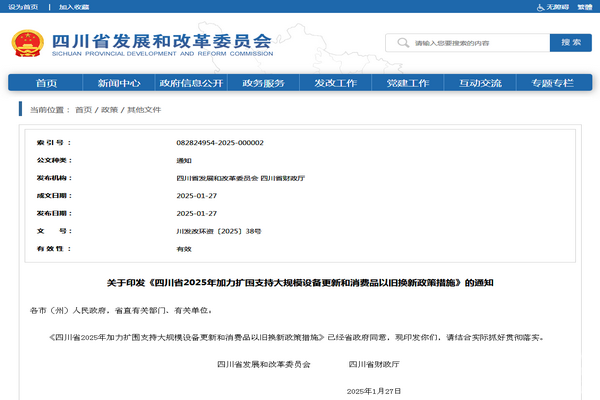Screen dimensions: 600x400
Task: Click the 加入收藏 link at top
Action: pos(73,7)
